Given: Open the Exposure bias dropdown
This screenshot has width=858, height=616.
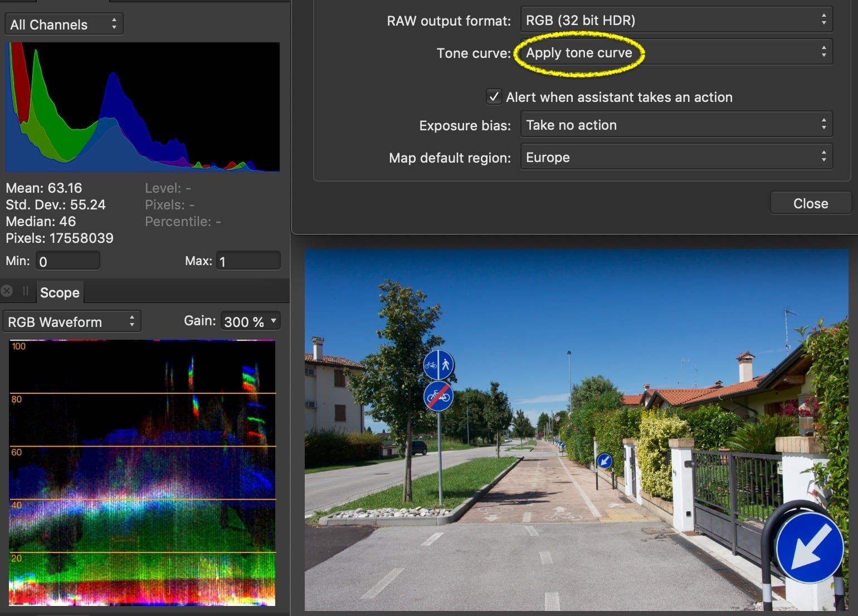Looking at the screenshot, I should click(x=676, y=124).
